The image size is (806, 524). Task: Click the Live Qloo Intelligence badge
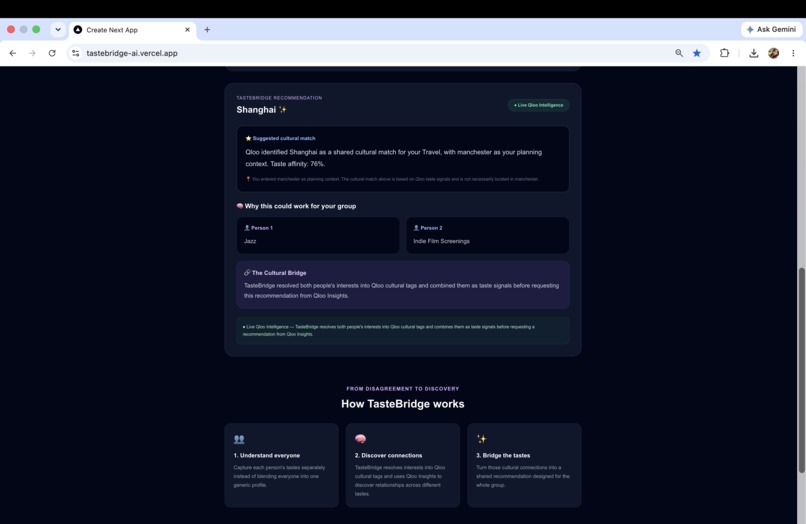click(x=538, y=105)
